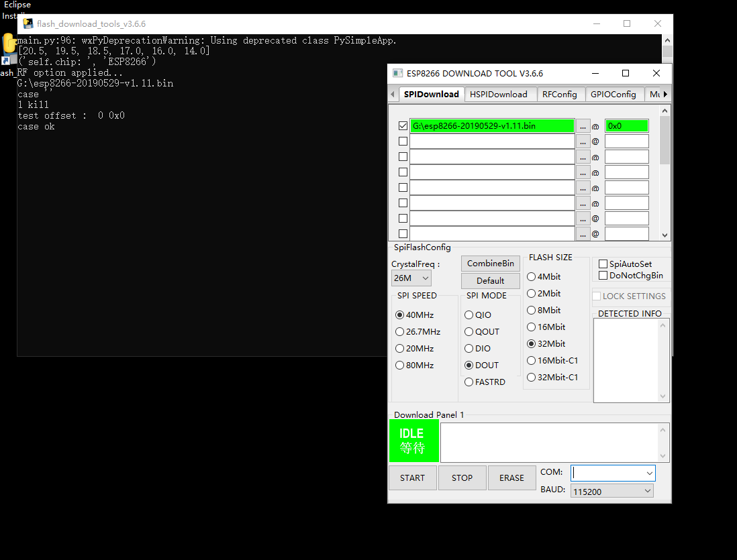Click the flash_download_tools console window icon
Screen dimensions: 737x560
pos(28,23)
